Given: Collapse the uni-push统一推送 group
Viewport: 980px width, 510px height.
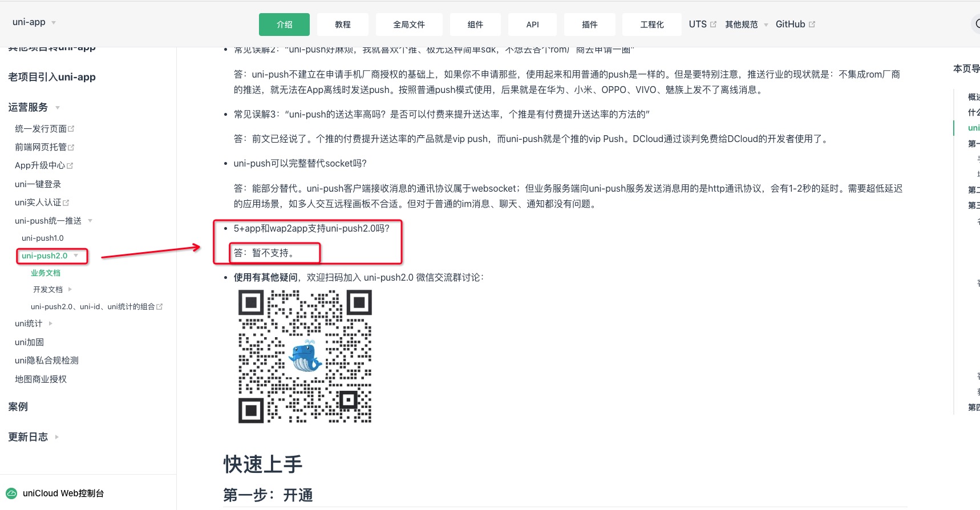Looking at the screenshot, I should pyautogui.click(x=54, y=221).
